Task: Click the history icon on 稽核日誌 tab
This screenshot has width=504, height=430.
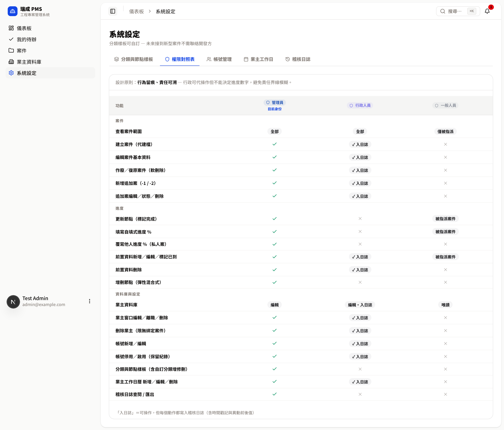Action: tap(288, 59)
